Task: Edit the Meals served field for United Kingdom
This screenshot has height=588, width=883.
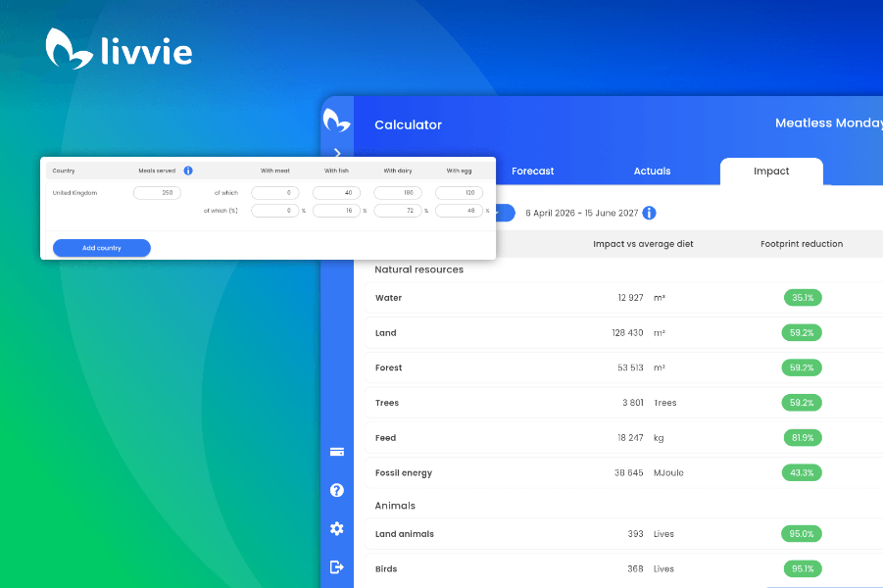Action: (157, 192)
